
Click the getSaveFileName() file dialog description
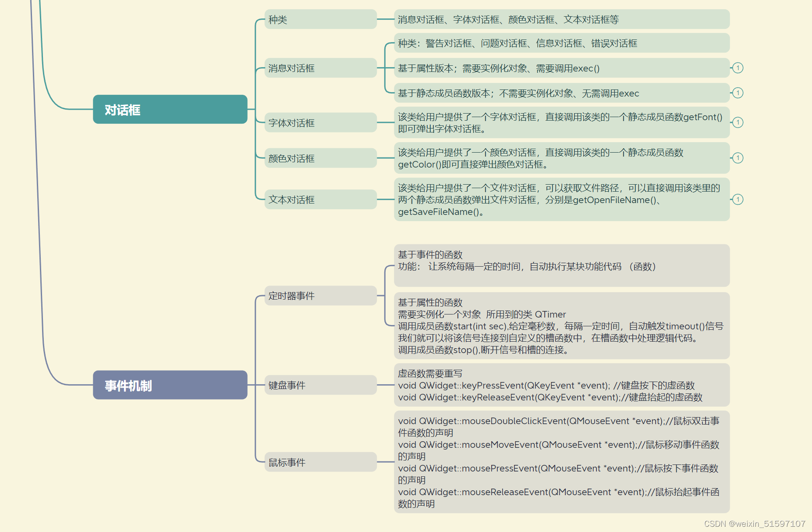click(x=562, y=200)
